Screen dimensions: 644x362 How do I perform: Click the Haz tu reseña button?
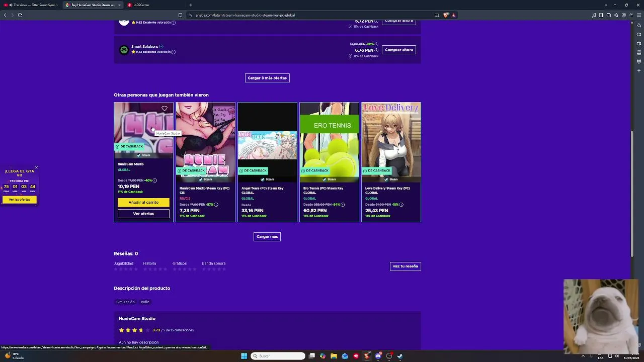(406, 266)
